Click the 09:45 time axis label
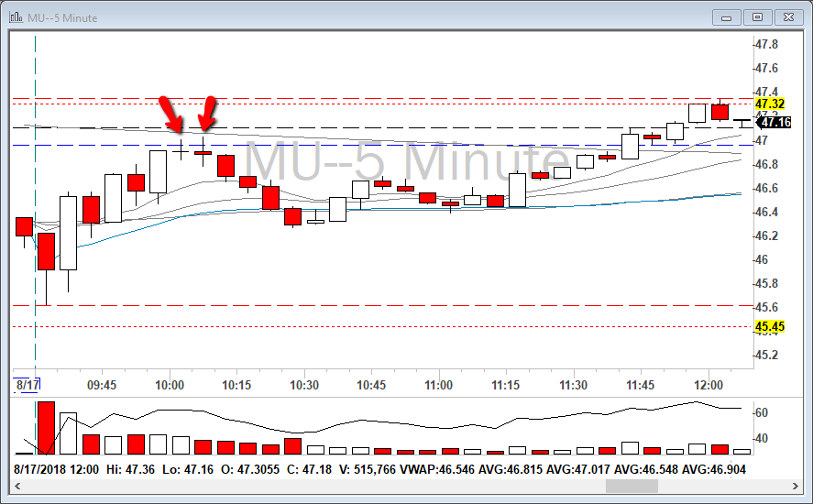 click(x=102, y=385)
